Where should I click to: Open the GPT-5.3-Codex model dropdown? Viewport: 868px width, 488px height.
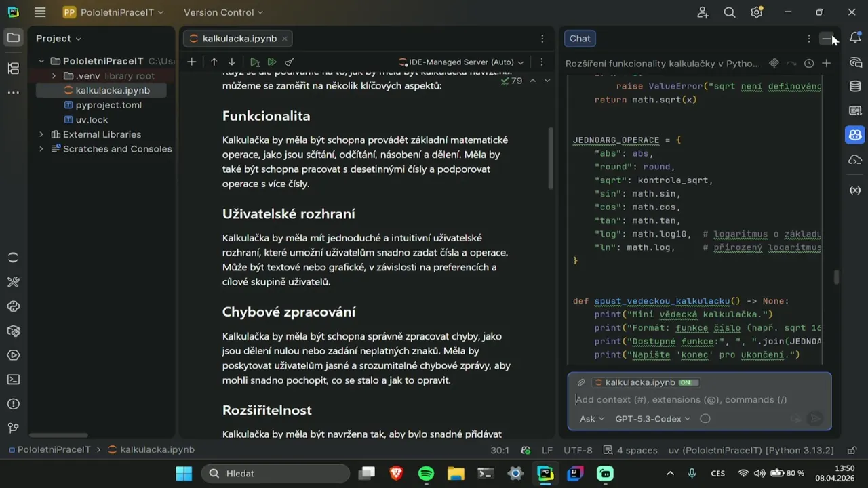point(653,419)
